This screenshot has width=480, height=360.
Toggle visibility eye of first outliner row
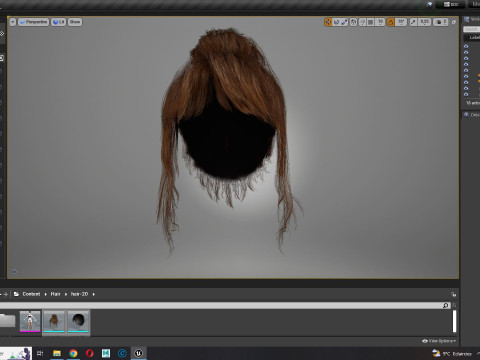click(x=466, y=46)
